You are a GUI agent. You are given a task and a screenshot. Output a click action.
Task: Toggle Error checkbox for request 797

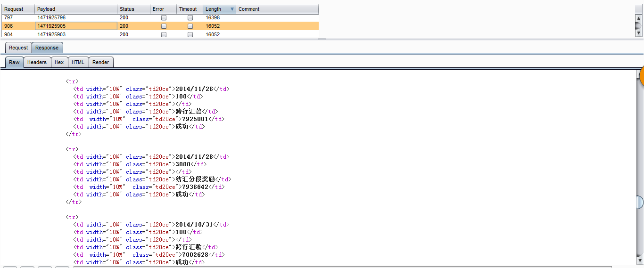tap(164, 17)
